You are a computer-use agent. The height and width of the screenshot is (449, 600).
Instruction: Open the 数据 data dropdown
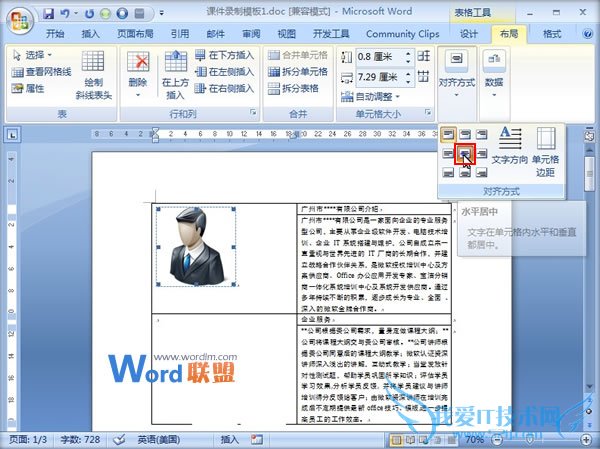click(494, 75)
